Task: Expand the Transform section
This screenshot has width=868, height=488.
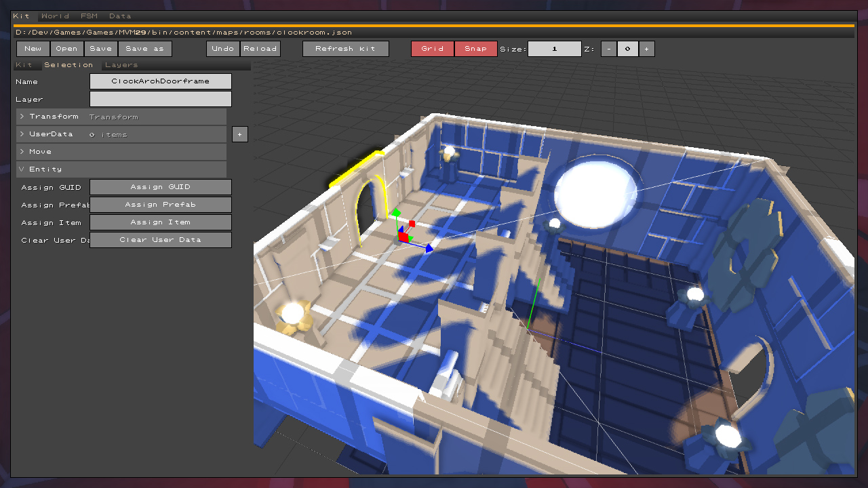Action: (121, 117)
